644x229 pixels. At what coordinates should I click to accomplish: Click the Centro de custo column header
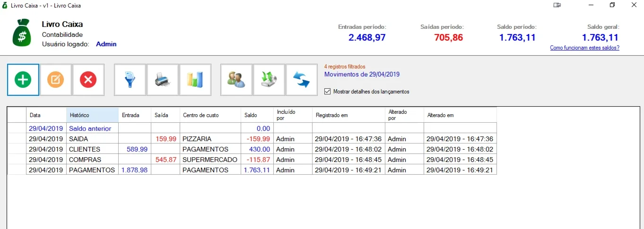point(210,115)
